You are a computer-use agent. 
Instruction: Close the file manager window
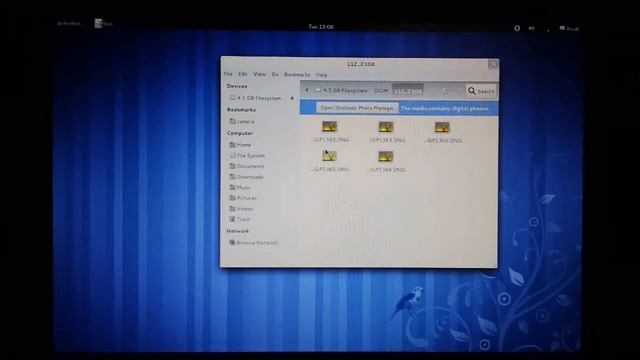pyautogui.click(x=493, y=64)
